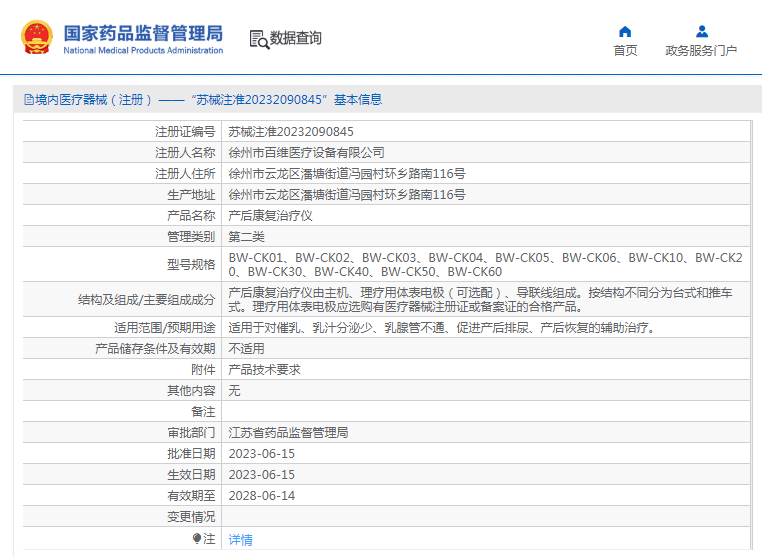Screen dimensions: 762x557
Task: Click the home house icon
Action: point(625,32)
